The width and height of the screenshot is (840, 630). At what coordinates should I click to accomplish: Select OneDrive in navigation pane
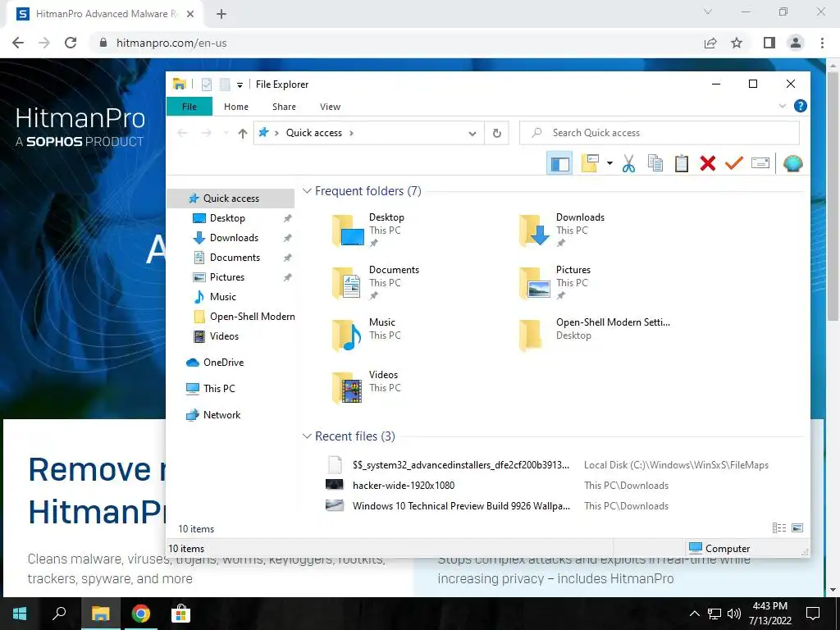coord(223,363)
